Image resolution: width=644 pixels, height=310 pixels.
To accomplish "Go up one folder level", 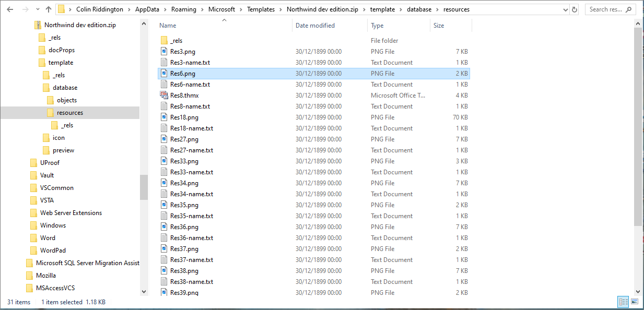I will pyautogui.click(x=49, y=9).
